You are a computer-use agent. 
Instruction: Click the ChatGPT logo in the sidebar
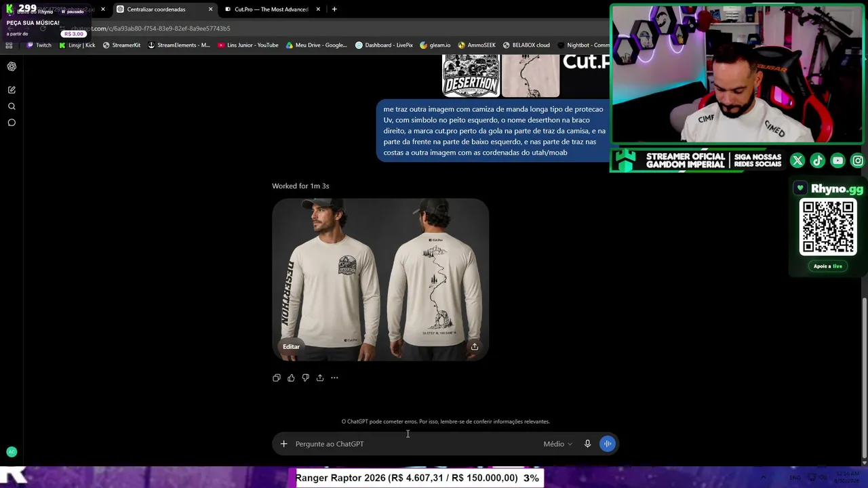12,66
